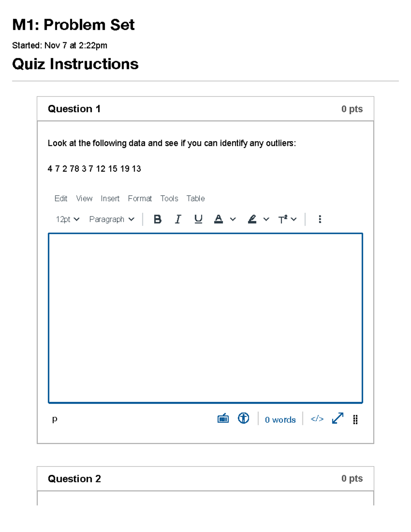Open the 12pt font size dropdown
The height and width of the screenshot is (532, 411).
point(67,219)
